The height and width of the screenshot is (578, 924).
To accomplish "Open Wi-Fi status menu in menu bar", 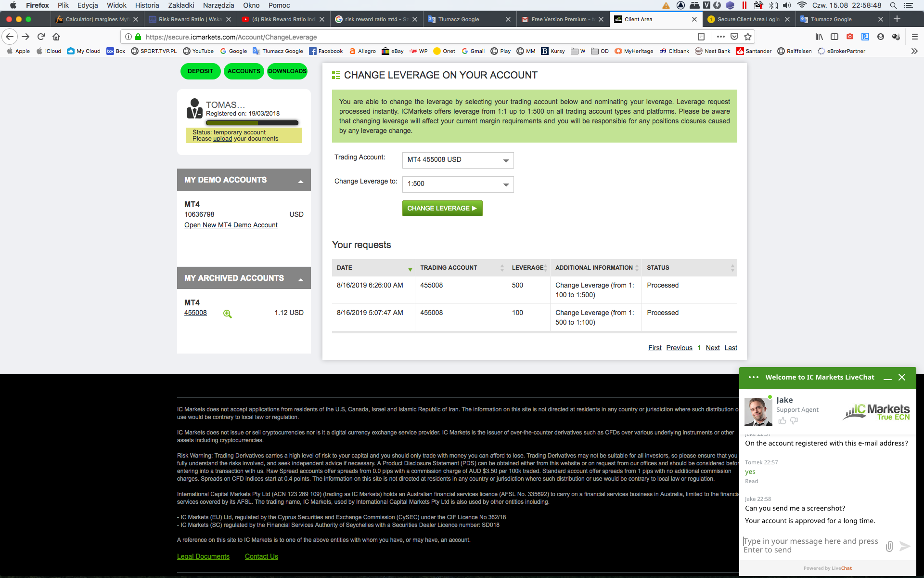I will [x=802, y=5].
